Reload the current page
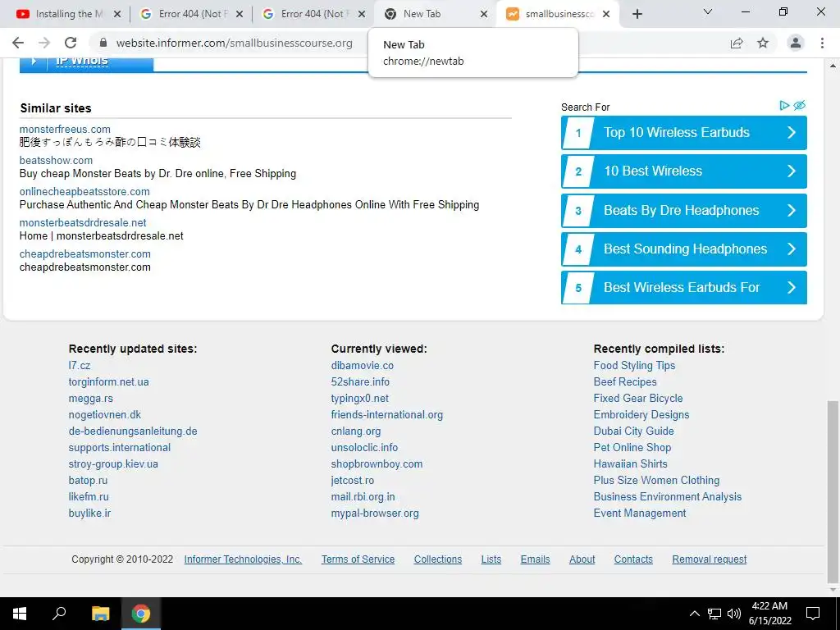Screen dimensions: 840x630 (71, 43)
